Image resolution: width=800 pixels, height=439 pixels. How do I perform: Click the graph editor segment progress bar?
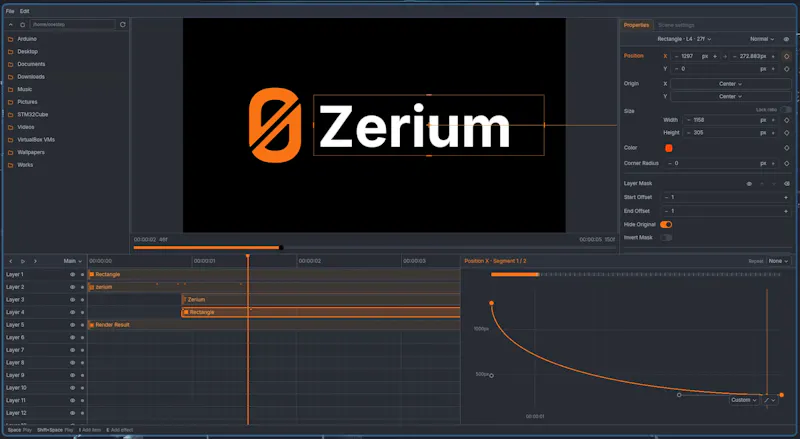636,275
